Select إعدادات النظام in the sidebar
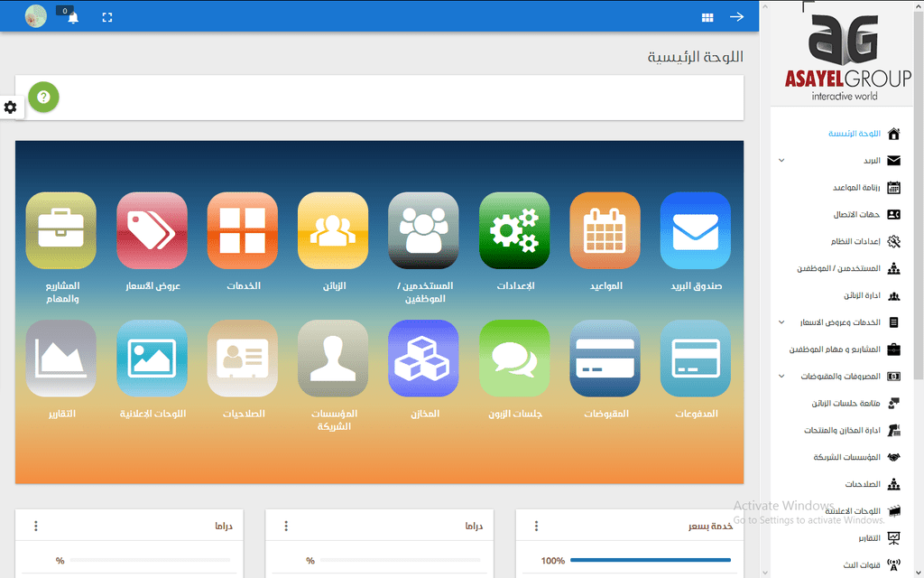The width and height of the screenshot is (924, 578). [855, 242]
